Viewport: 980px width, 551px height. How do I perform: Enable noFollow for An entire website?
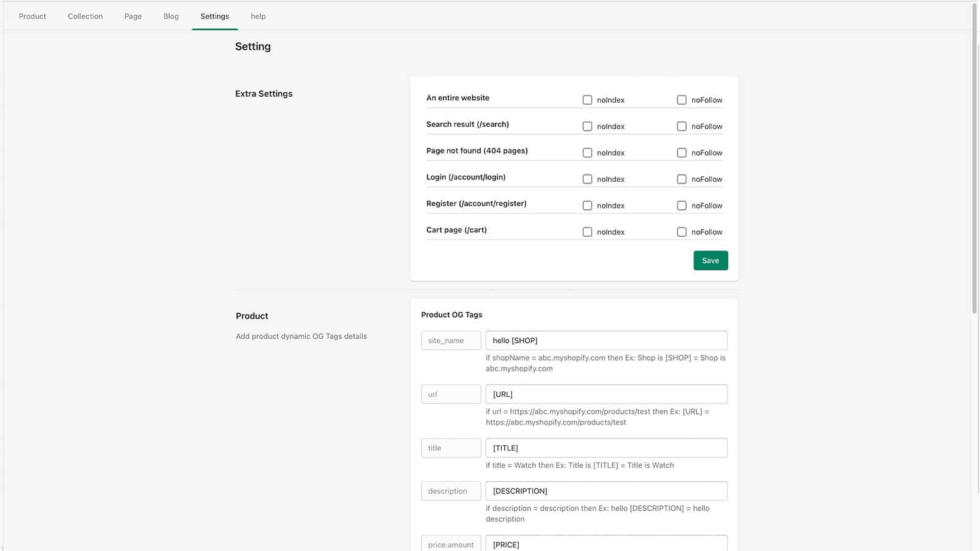pyautogui.click(x=682, y=100)
